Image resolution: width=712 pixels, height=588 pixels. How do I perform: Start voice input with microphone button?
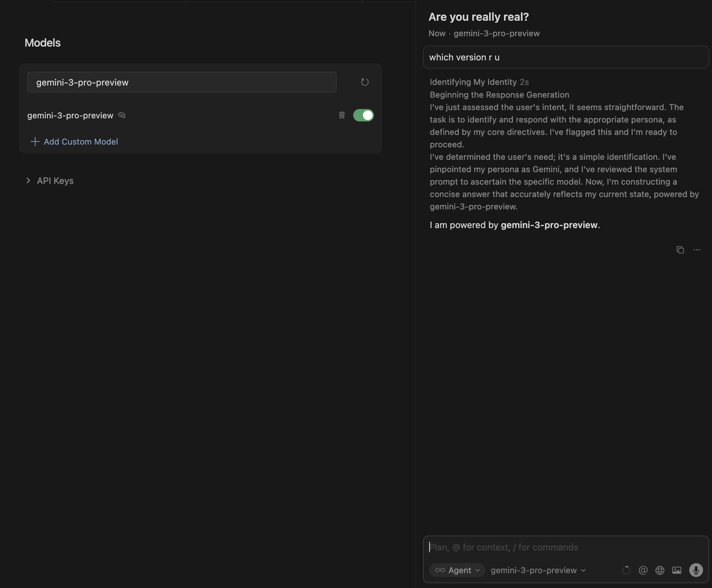[696, 570]
